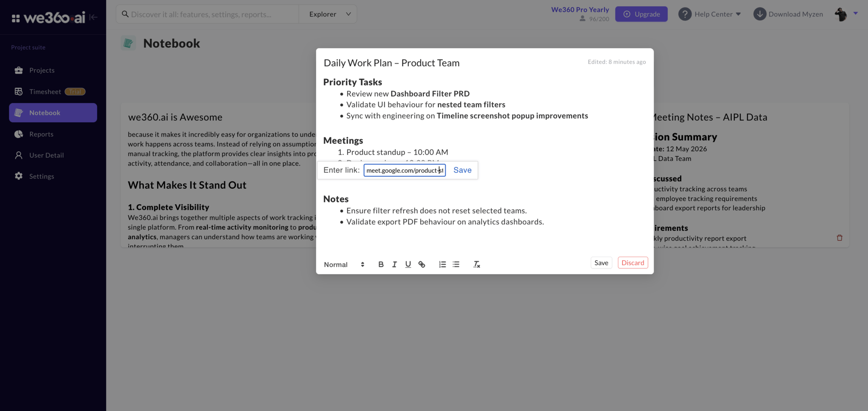Viewport: 868px width, 411px height.
Task: Expand the profile dropdown arrow
Action: point(855,13)
